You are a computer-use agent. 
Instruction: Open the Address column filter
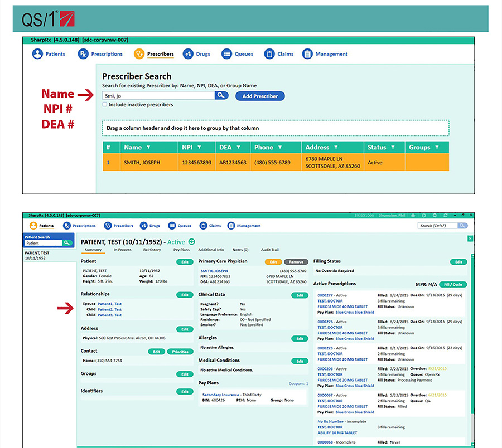(x=336, y=147)
